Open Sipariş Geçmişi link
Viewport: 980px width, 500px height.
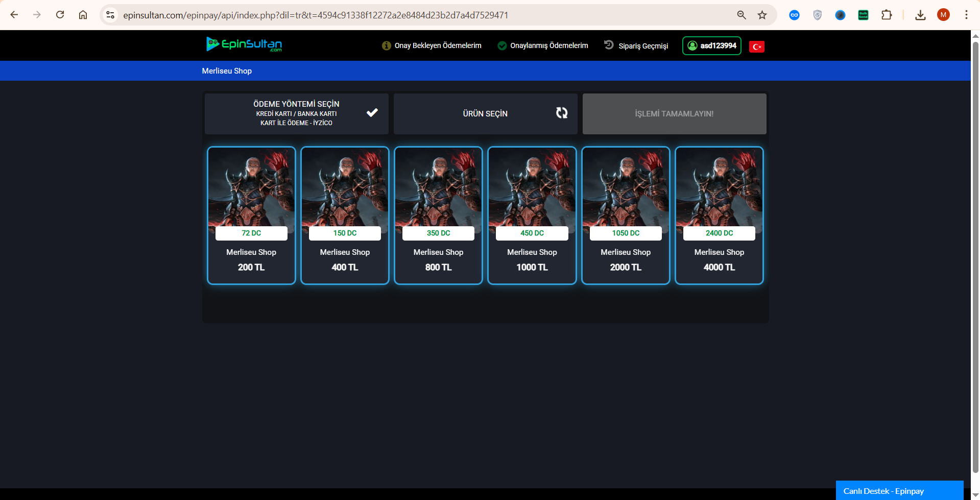pyautogui.click(x=643, y=46)
